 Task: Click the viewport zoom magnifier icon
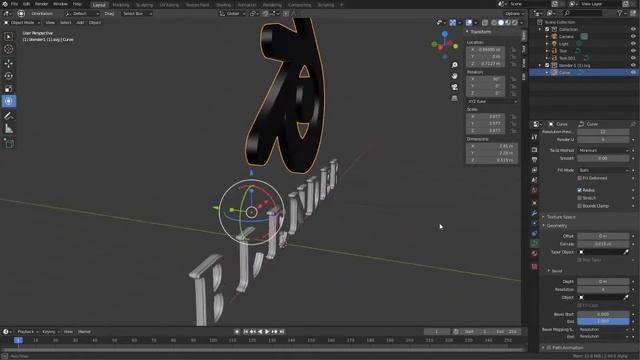pyautogui.click(x=454, y=65)
